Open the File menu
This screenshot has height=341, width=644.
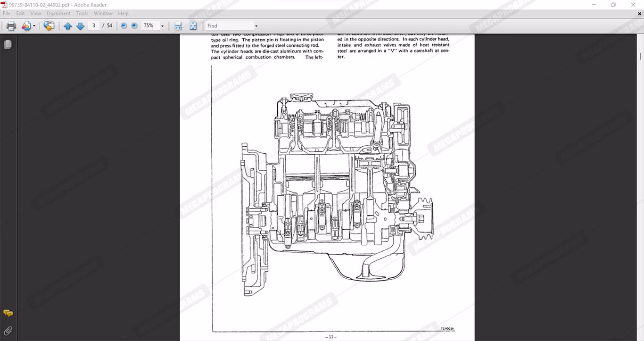tap(7, 14)
